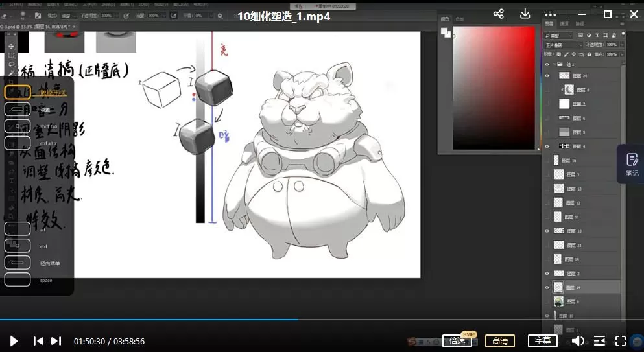The image size is (644, 352).
Task: Click the share icon in the player header
Action: pyautogui.click(x=499, y=14)
